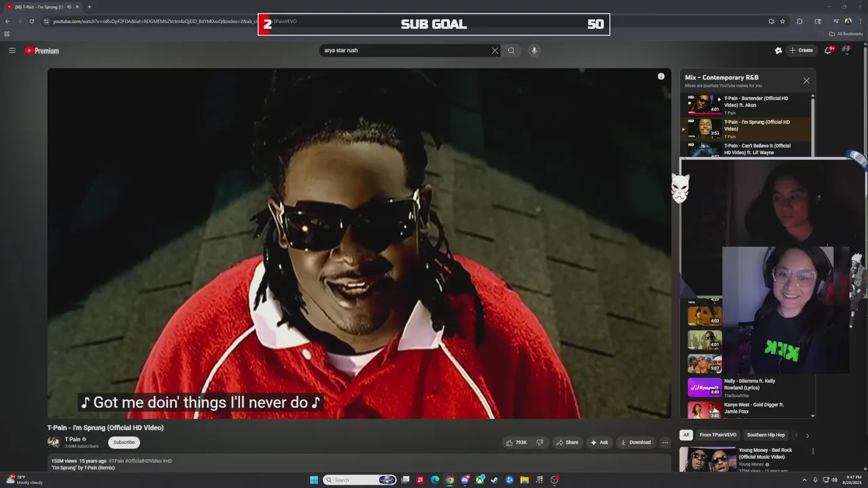The image size is (868, 488).
Task: Like the video with 793K likes
Action: coord(516,443)
